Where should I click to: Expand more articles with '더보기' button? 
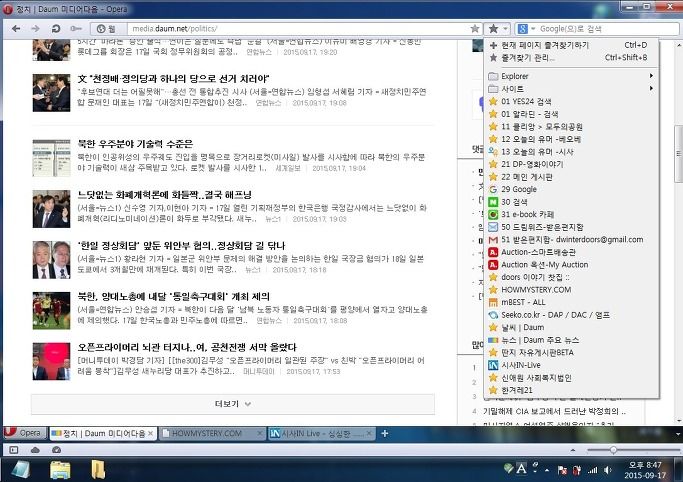pyautogui.click(x=233, y=404)
